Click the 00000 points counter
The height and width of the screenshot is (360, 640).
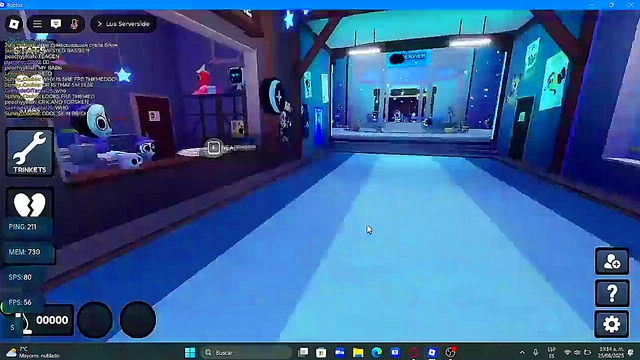click(x=52, y=320)
